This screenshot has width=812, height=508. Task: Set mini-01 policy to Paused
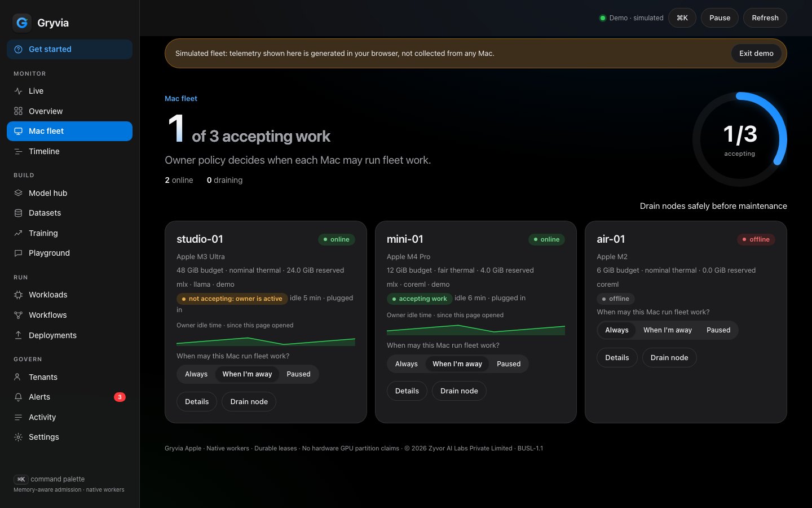click(509, 364)
